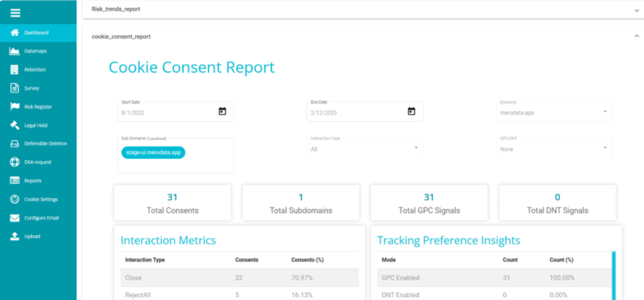This screenshot has width=644, height=300.
Task: Open the Interaction Type dropdown
Action: [x=364, y=148]
